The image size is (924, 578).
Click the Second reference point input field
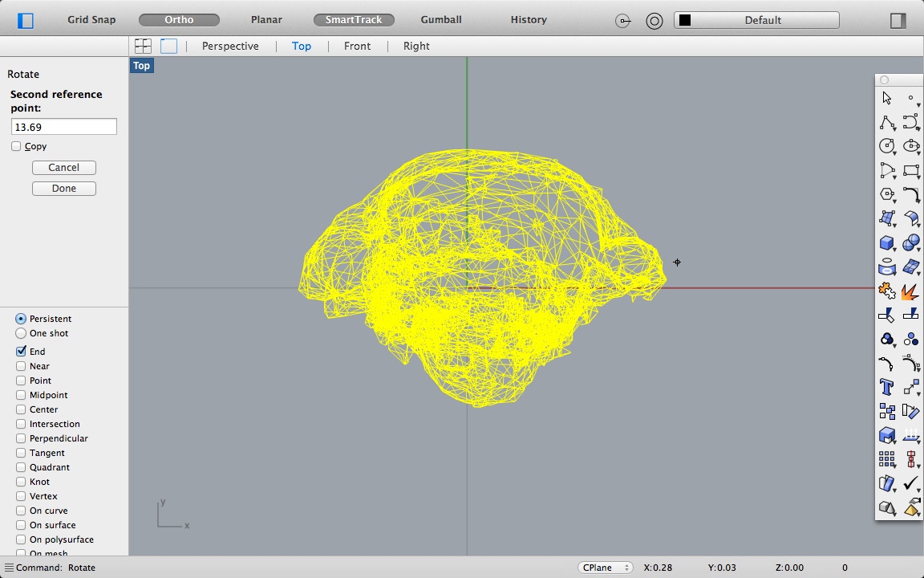point(63,126)
